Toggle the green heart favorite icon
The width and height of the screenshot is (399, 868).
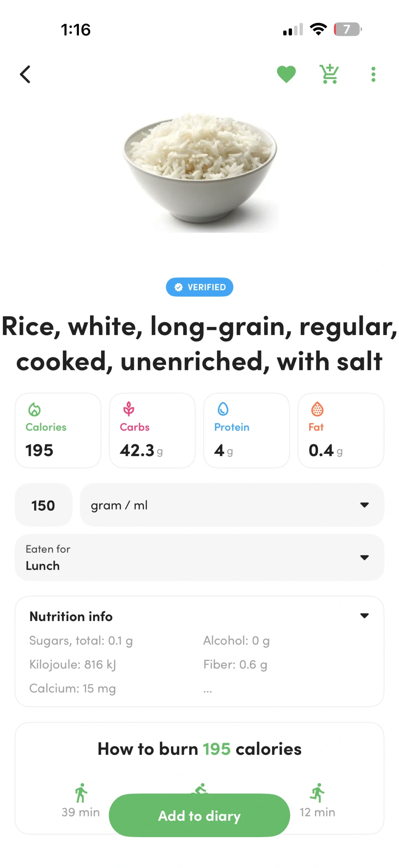coord(286,74)
